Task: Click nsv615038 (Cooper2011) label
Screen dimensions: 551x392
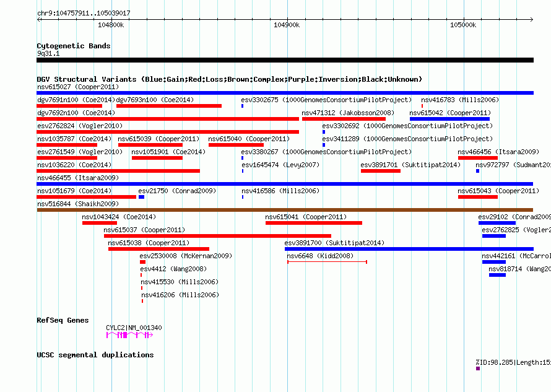Action: 149,243
